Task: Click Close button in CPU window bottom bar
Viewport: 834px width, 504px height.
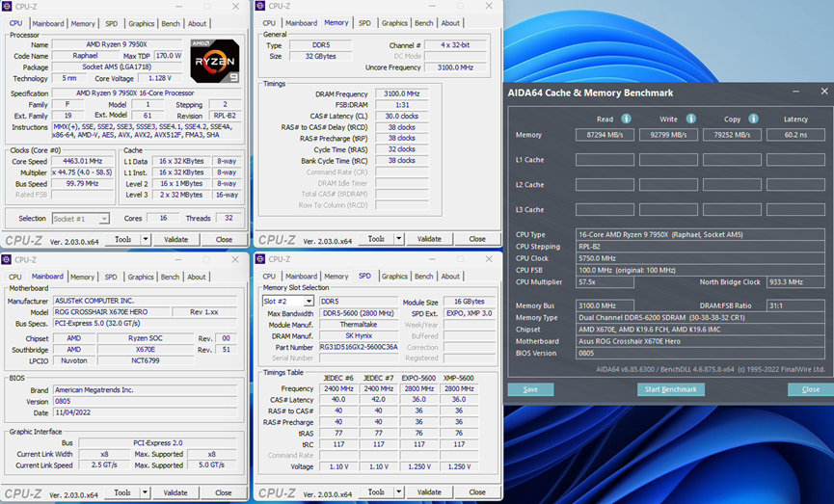Action: click(224, 239)
